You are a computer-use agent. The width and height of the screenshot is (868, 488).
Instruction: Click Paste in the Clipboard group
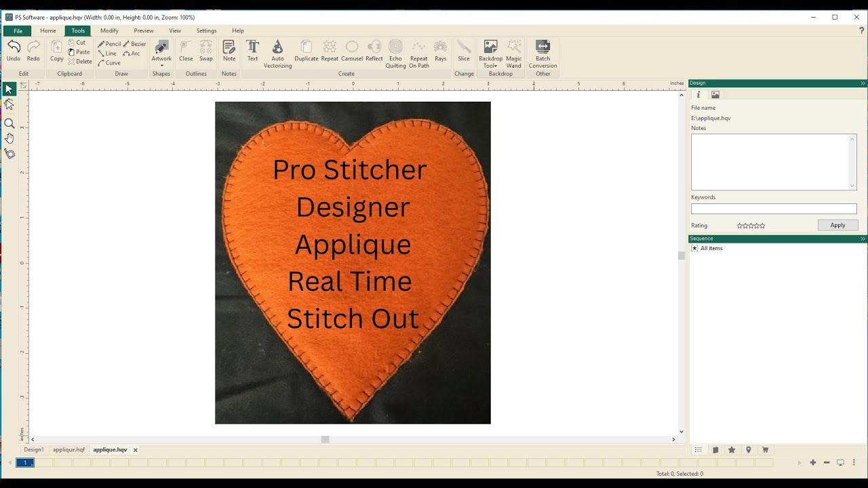(x=79, y=52)
